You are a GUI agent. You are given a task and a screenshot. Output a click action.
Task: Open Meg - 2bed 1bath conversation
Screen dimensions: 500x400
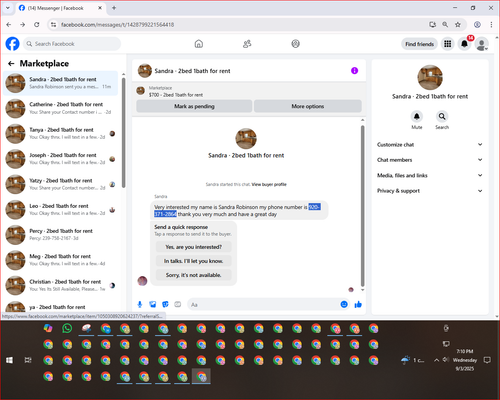61,260
